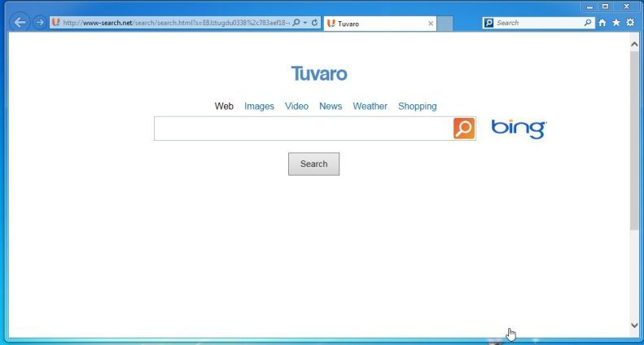Open the Weather link
644x345 pixels.
coord(370,106)
